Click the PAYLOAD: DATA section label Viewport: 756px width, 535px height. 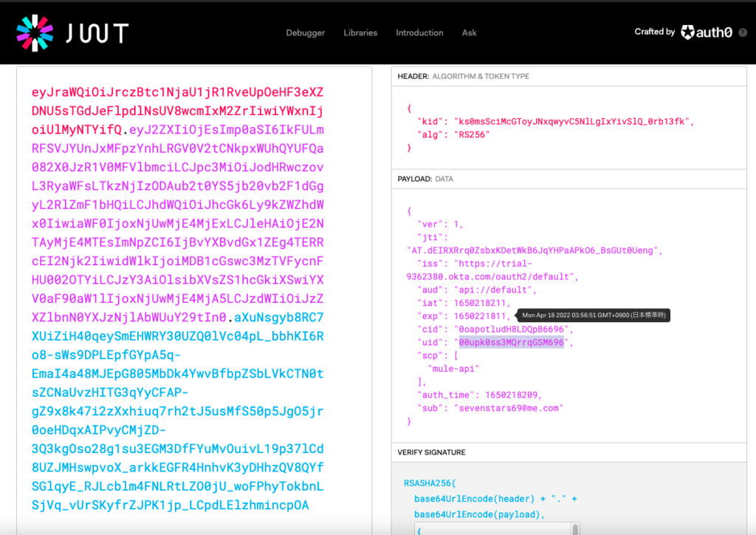(425, 179)
